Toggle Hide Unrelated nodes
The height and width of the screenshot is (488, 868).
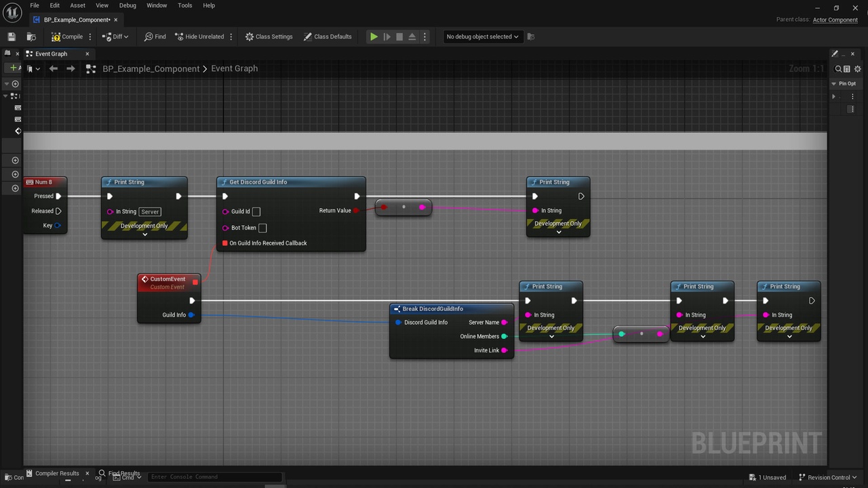(199, 37)
